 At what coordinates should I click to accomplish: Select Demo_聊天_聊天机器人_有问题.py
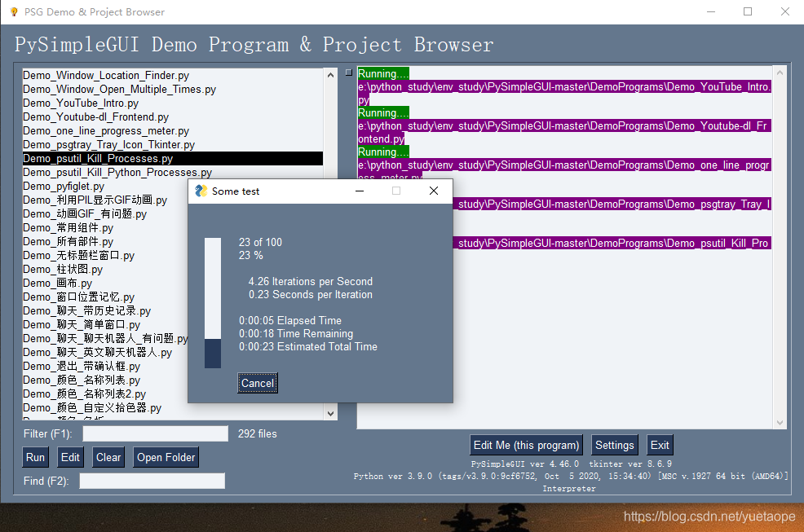[x=105, y=338]
